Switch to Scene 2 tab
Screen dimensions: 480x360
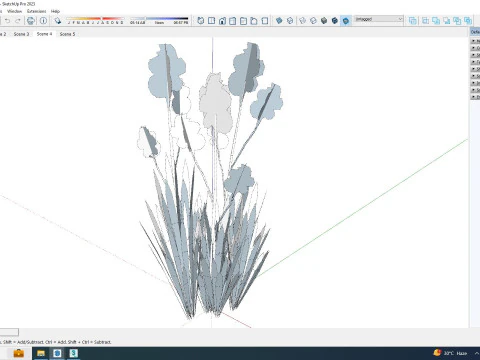[x=3, y=34]
